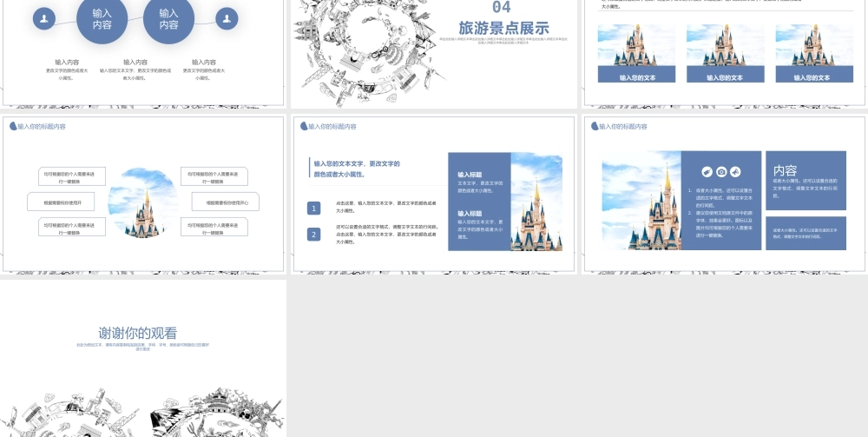Select the blue quote starting 输入您的文本文字

357,169
